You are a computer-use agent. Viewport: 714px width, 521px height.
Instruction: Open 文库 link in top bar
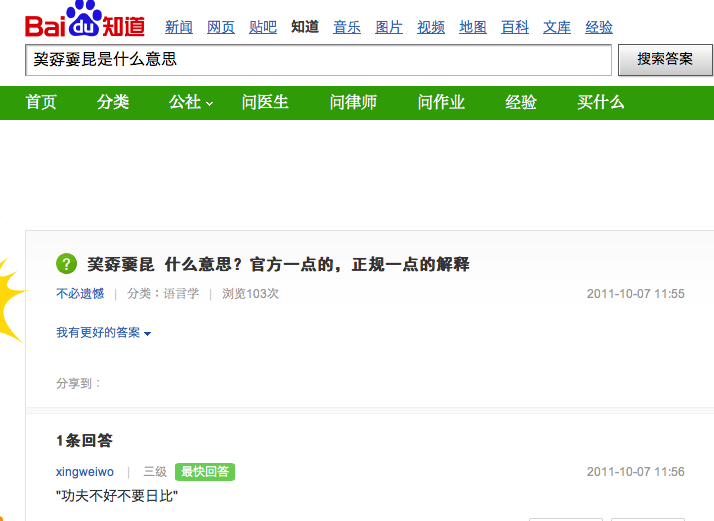click(557, 27)
